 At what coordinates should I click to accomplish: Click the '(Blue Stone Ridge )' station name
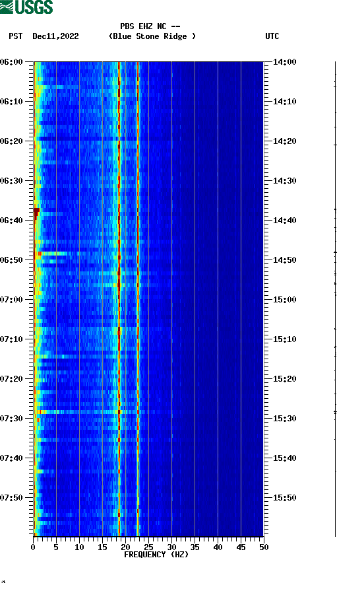point(152,36)
